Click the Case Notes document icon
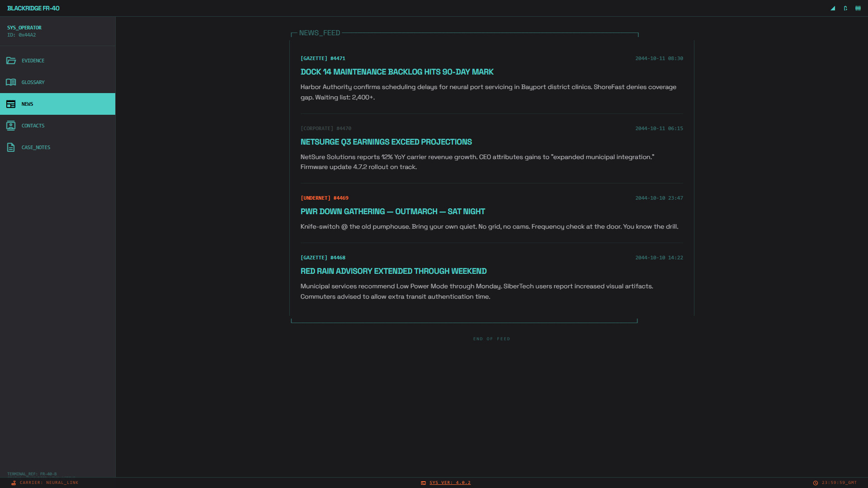The width and height of the screenshot is (868, 488). point(10,147)
